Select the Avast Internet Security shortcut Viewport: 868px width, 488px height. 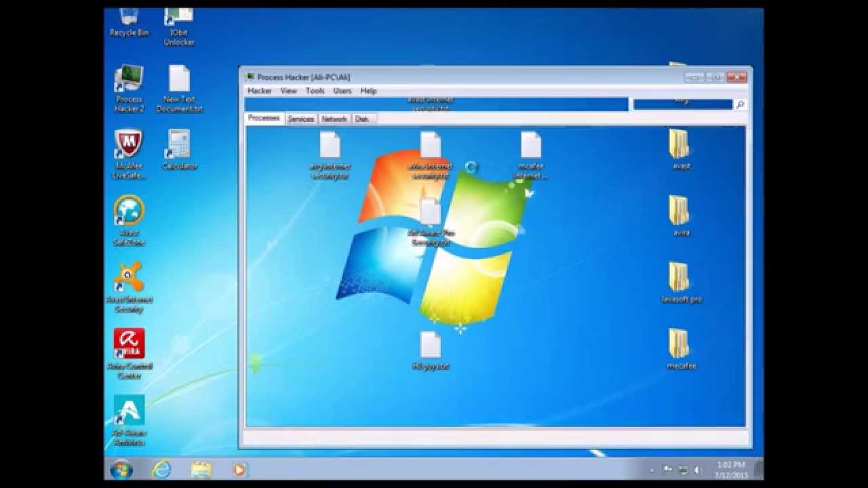[129, 287]
